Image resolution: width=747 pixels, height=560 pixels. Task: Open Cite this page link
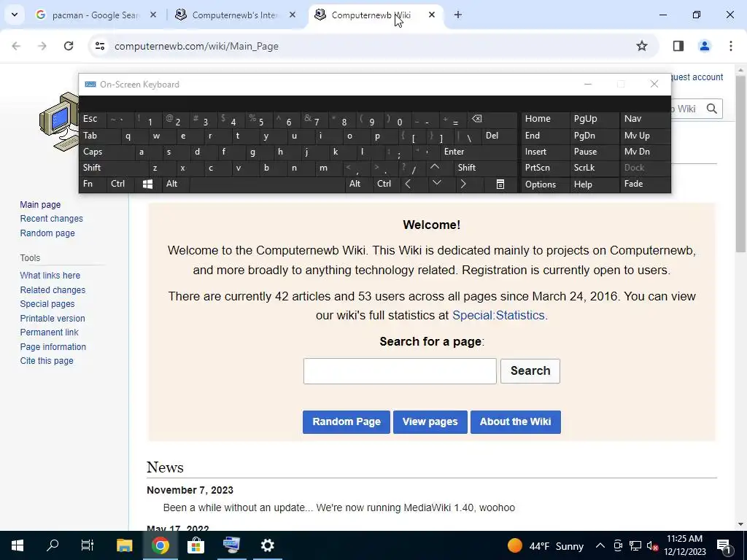(47, 361)
